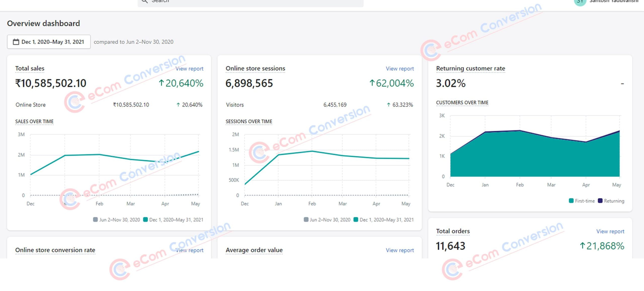Click the Average order value title
Viewport: 644px width, 291px height.
(x=254, y=250)
